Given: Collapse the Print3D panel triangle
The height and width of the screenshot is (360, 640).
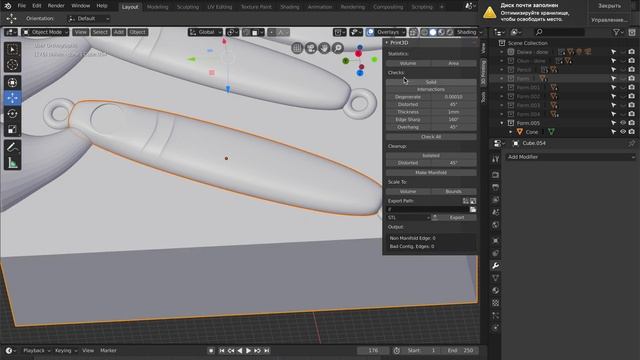Looking at the screenshot, I should [387, 42].
